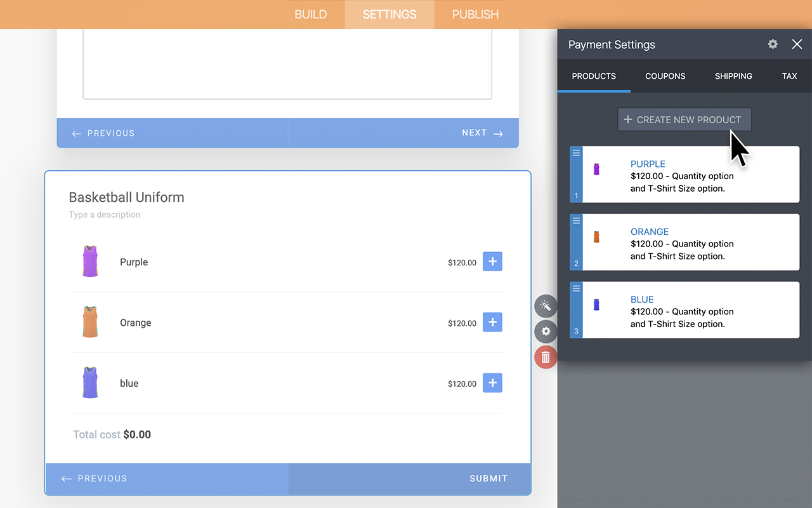This screenshot has width=812, height=508.
Task: Delete the payment field using the trash icon
Action: (546, 356)
